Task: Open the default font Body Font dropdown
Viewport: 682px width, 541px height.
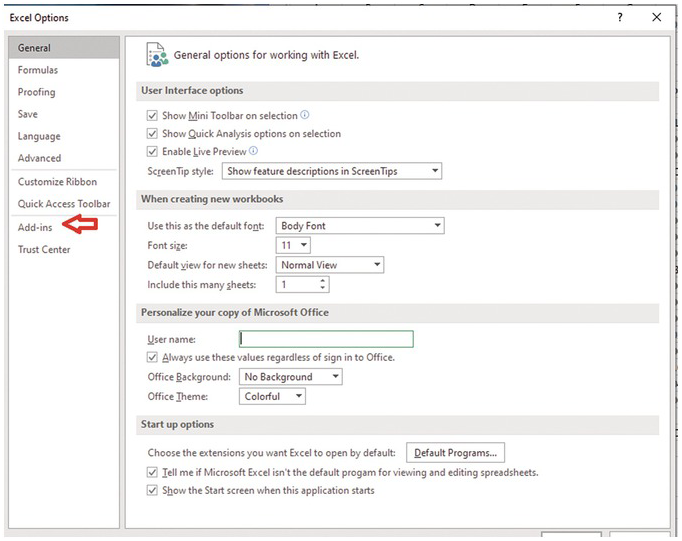Action: 360,226
